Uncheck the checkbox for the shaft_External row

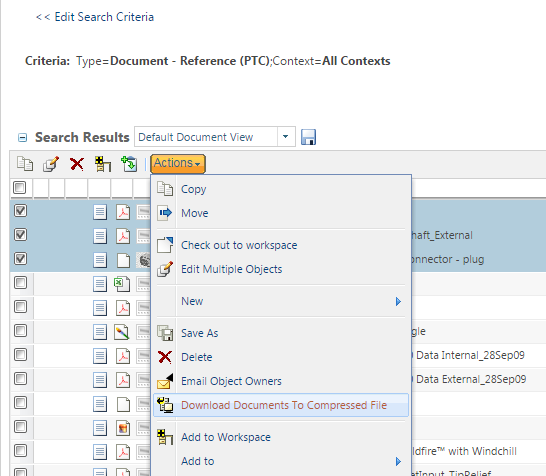pos(21,235)
